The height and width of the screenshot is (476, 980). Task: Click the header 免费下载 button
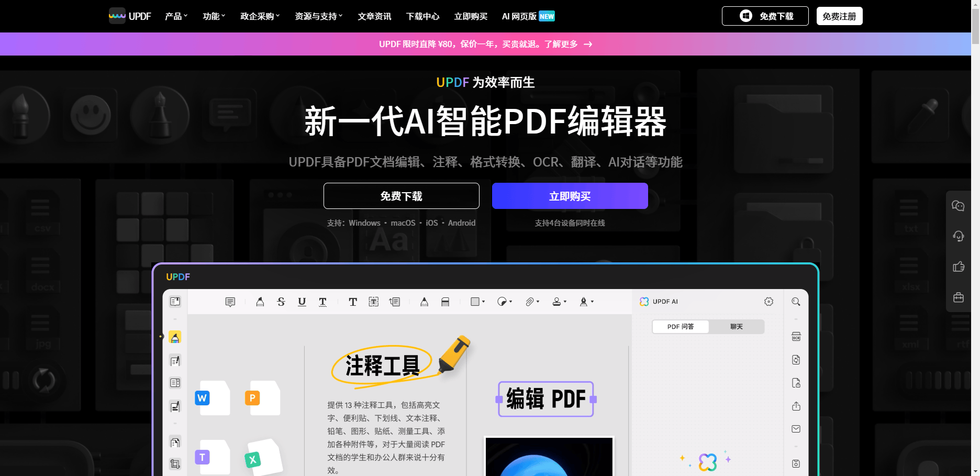[x=765, y=16]
